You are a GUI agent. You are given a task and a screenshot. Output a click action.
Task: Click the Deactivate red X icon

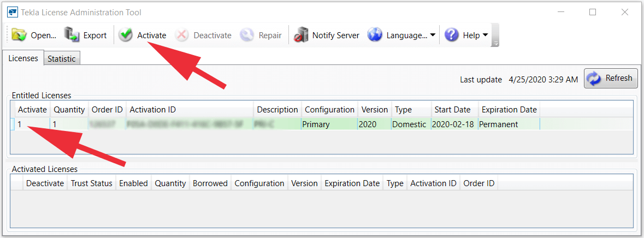(181, 35)
